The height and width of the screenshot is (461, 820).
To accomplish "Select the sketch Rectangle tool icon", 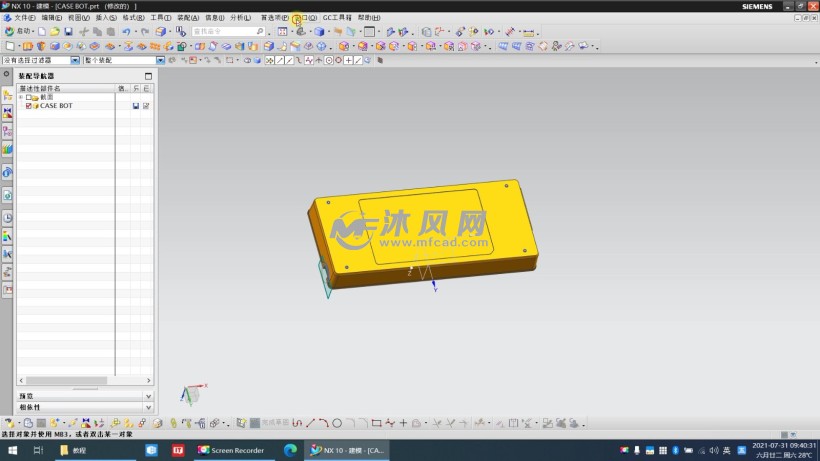I will [377, 423].
